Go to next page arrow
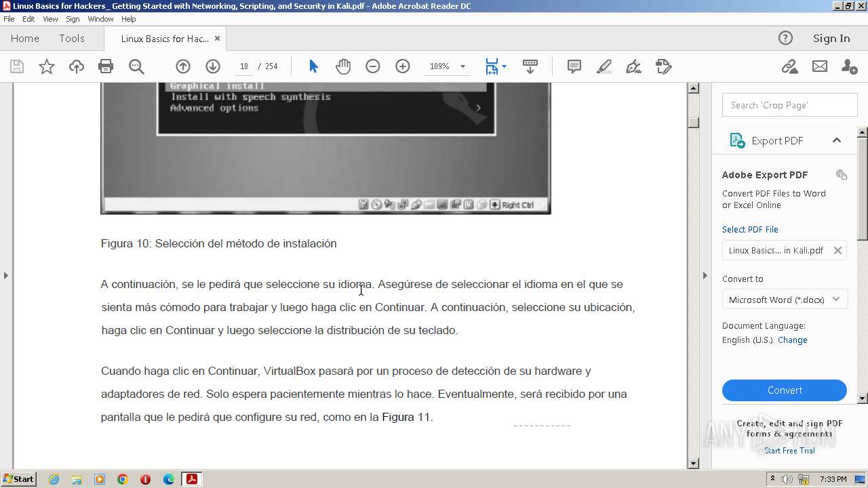 (213, 66)
